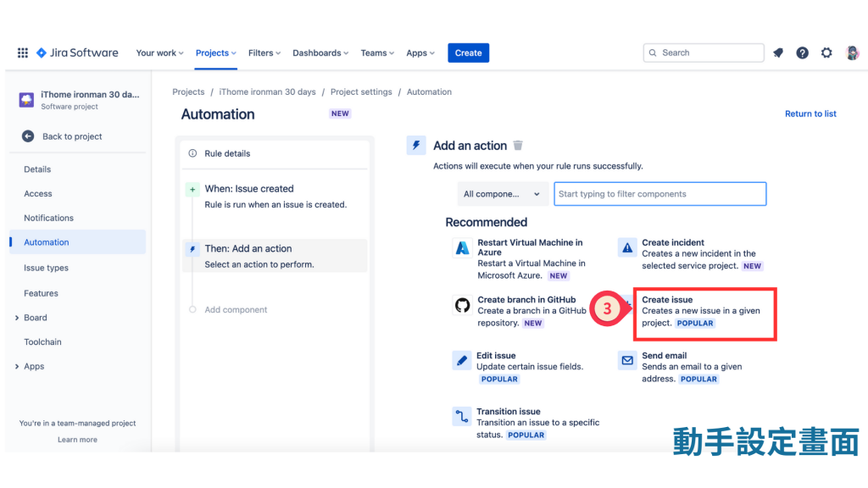
Task: Choose the Edit issue action title
Action: point(496,355)
